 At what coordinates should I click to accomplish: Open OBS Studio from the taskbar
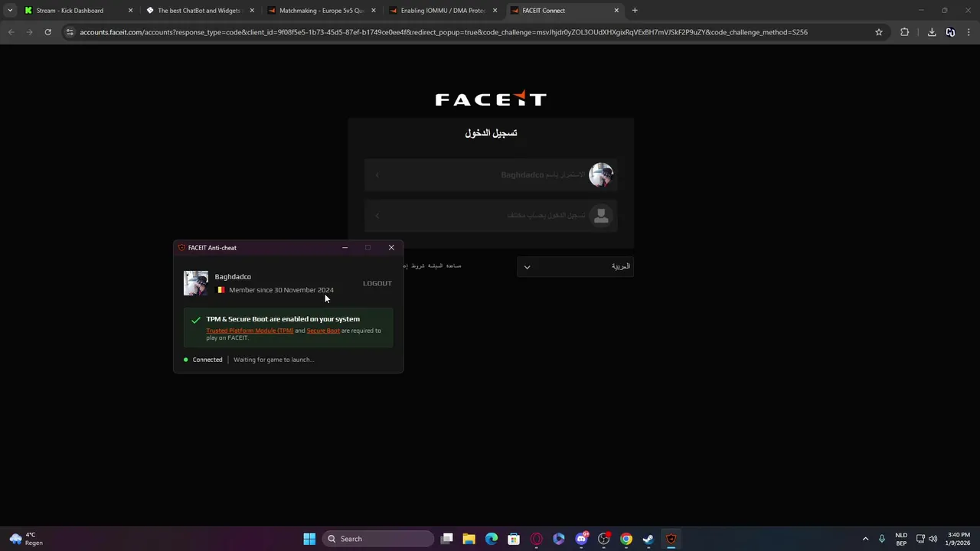604,539
